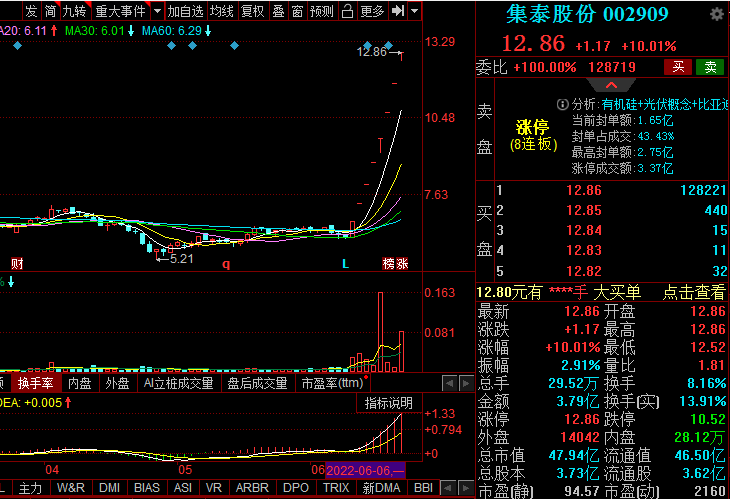Select the VR indicator tab
The height and width of the screenshot is (499, 730).
214,488
